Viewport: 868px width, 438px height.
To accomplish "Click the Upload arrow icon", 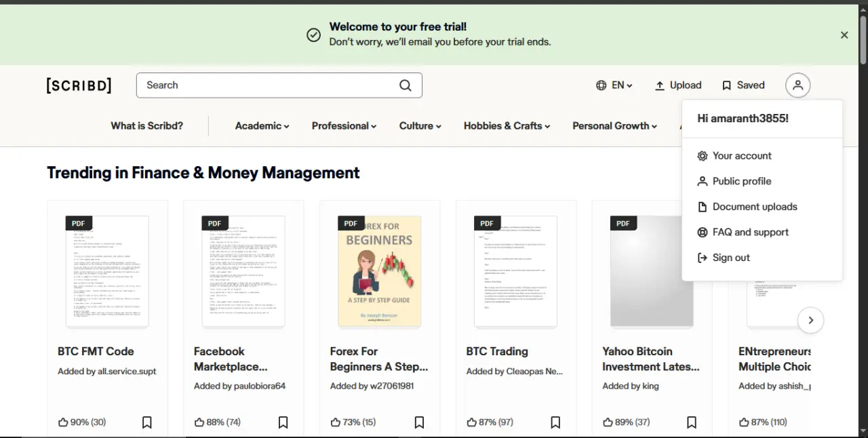I will (x=659, y=85).
